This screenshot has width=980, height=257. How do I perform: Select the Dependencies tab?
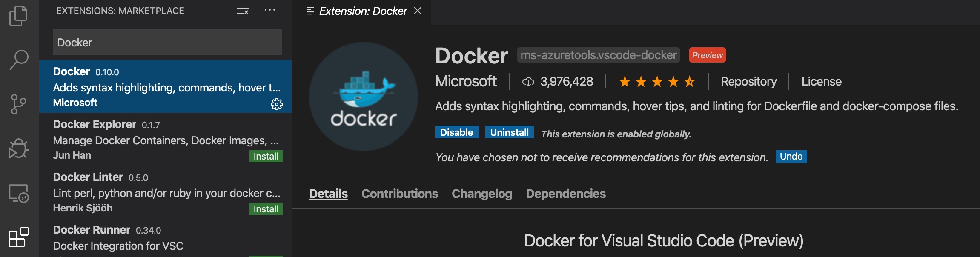click(x=566, y=194)
